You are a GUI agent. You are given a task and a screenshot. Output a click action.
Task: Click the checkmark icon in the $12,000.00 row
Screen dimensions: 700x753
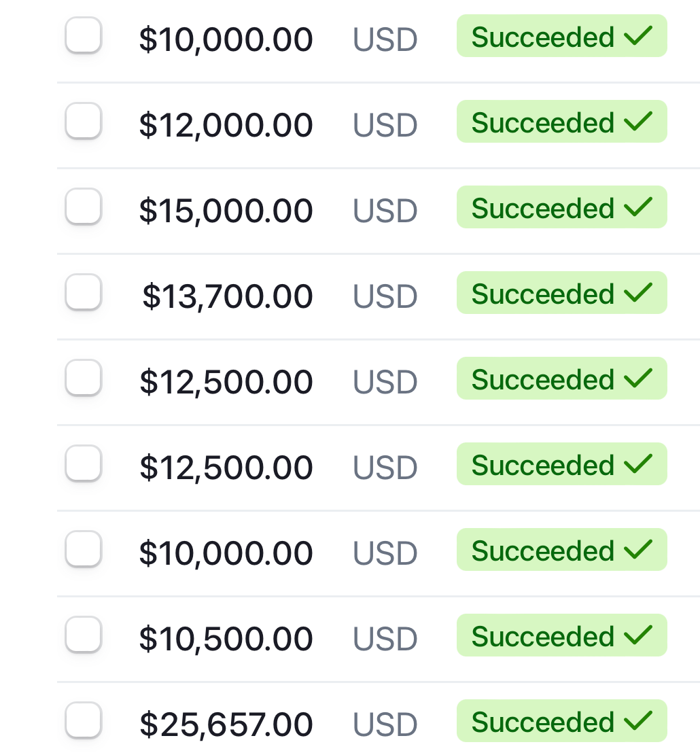[638, 122]
